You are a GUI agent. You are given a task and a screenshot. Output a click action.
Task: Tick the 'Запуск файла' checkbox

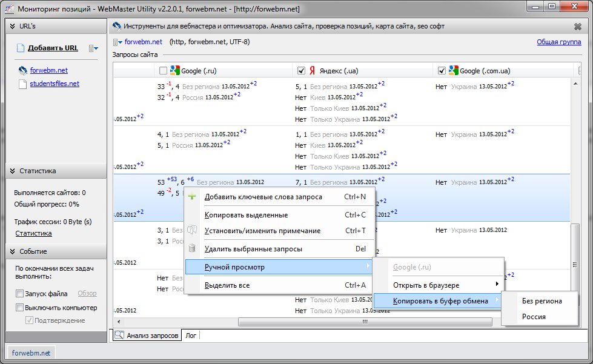(19, 294)
